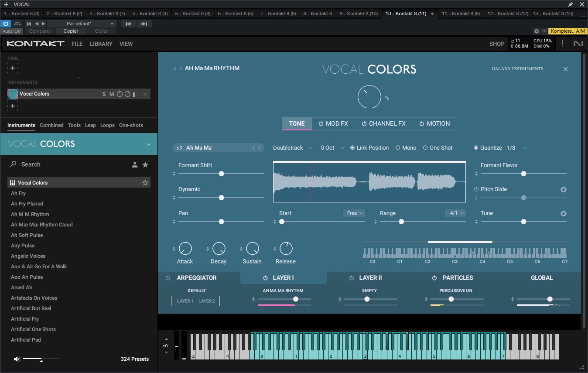The image size is (588, 373).
Task: Open the Range 4/1 dropdown
Action: tap(455, 213)
